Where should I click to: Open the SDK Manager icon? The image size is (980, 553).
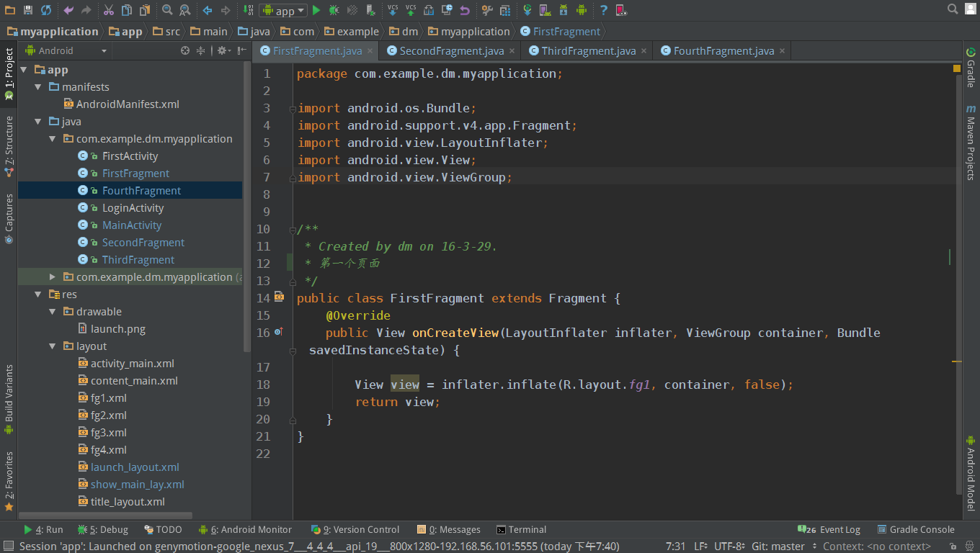click(563, 10)
